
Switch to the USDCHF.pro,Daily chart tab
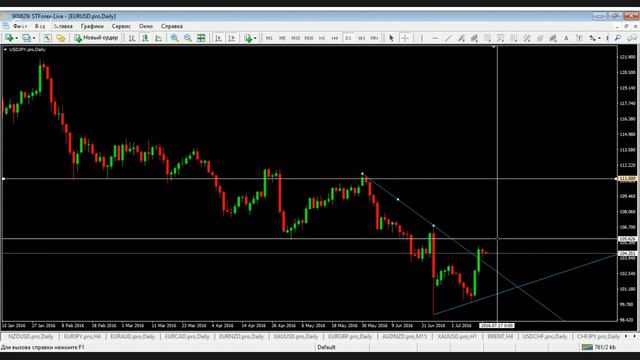click(x=545, y=336)
